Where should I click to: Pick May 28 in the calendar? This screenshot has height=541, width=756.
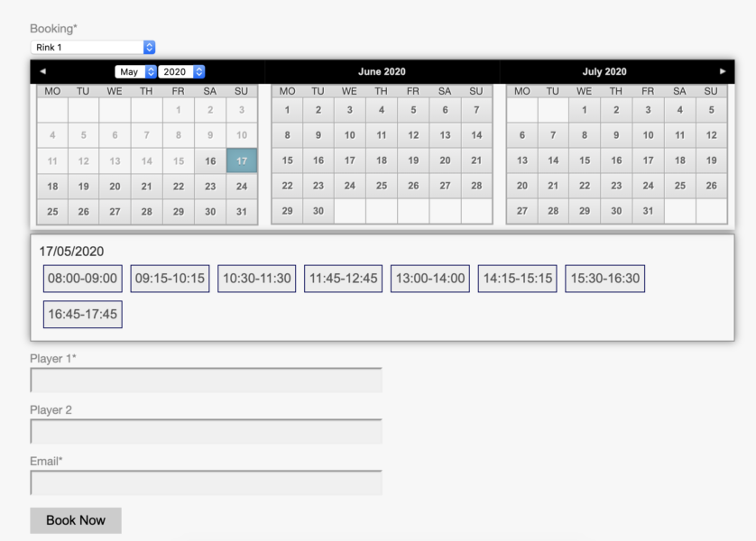[x=146, y=212]
